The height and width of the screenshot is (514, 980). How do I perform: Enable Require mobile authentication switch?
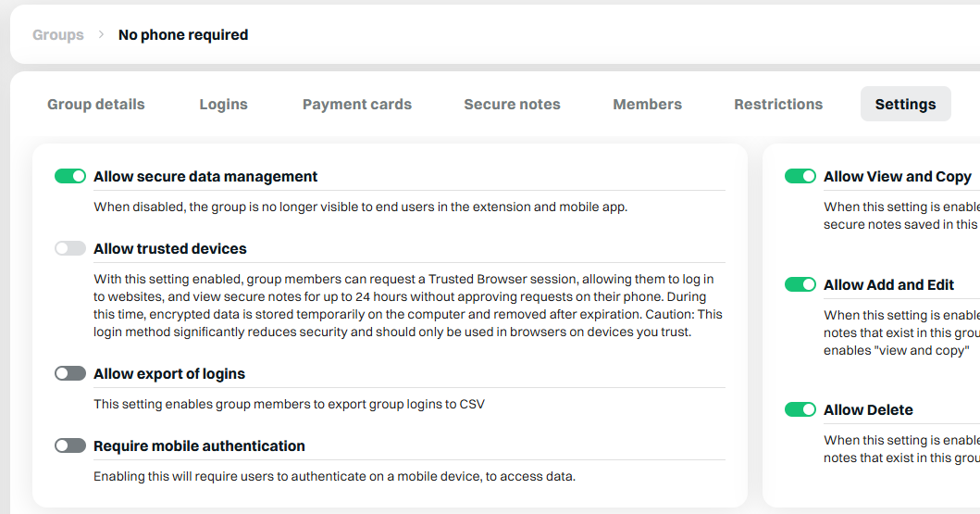(70, 445)
